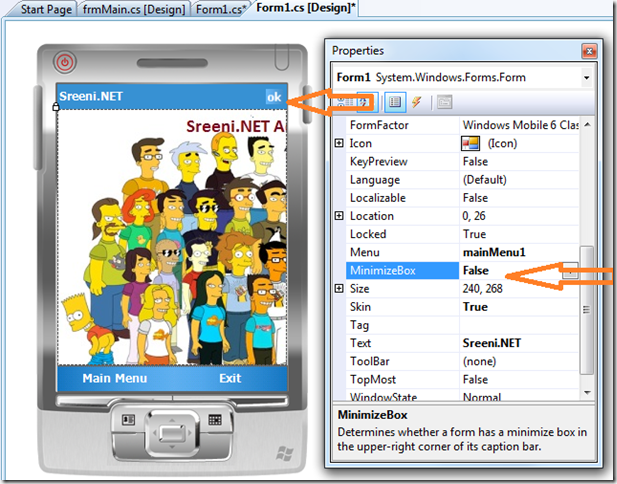Click the device's center D-pad button
Viewport: 617px width, 484px height.
172,433
